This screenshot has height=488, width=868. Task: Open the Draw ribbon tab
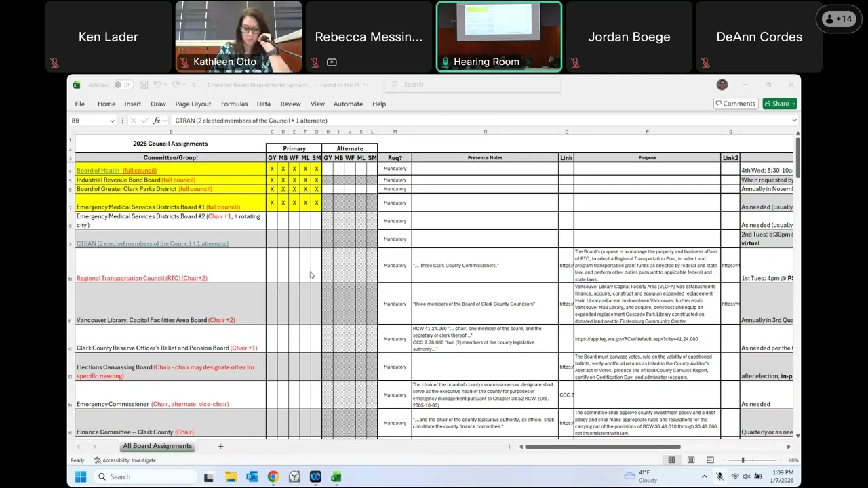(x=158, y=104)
